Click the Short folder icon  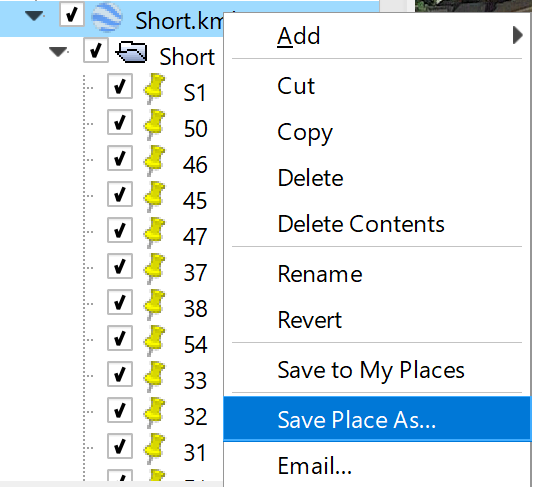[x=131, y=52]
